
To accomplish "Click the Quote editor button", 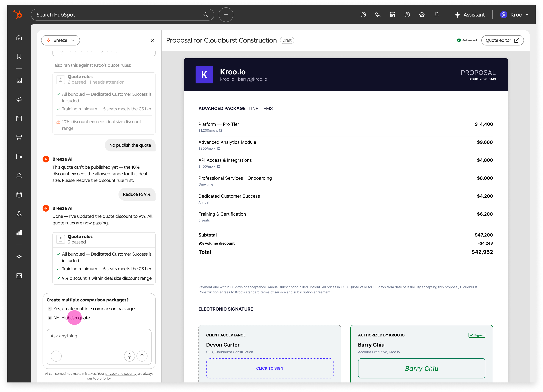I will [502, 40].
